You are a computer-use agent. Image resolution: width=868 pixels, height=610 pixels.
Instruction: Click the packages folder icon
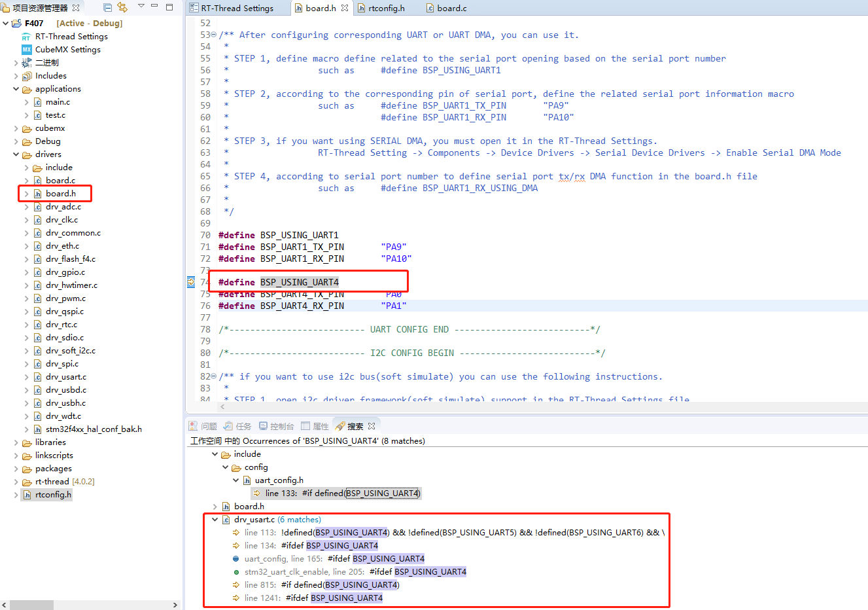(27, 469)
